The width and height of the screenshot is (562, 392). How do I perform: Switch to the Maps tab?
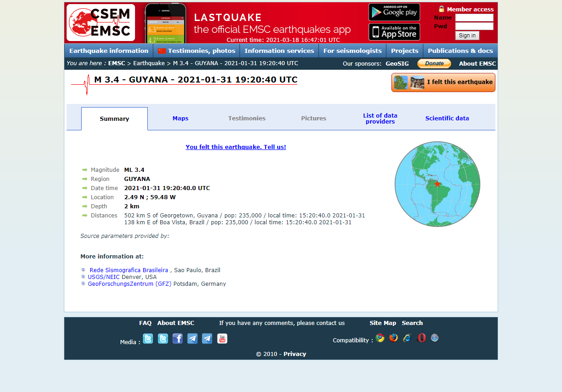click(x=180, y=118)
